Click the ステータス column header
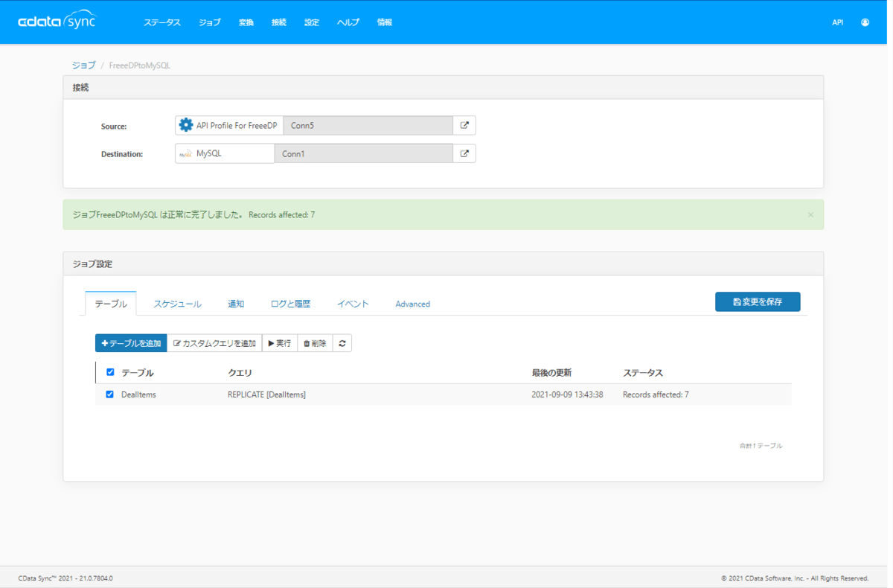The width and height of the screenshot is (893, 588). [x=642, y=373]
